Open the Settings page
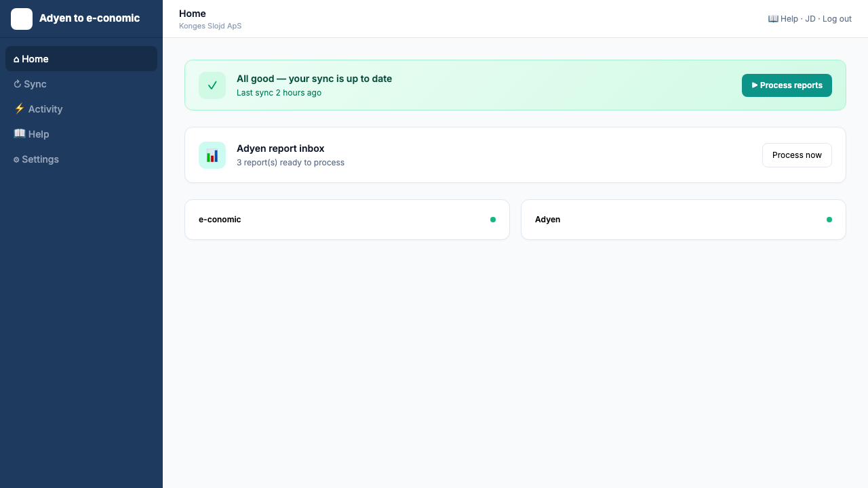The image size is (868, 488). tap(81, 159)
